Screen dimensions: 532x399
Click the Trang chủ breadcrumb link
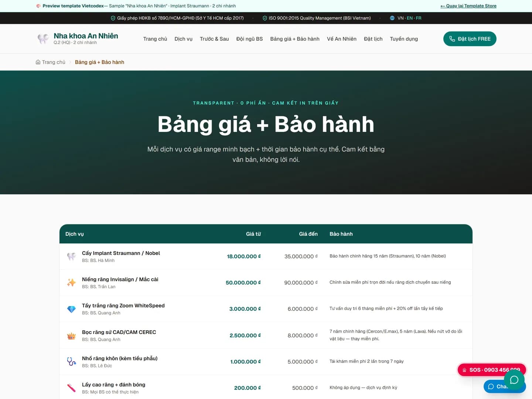(54, 62)
